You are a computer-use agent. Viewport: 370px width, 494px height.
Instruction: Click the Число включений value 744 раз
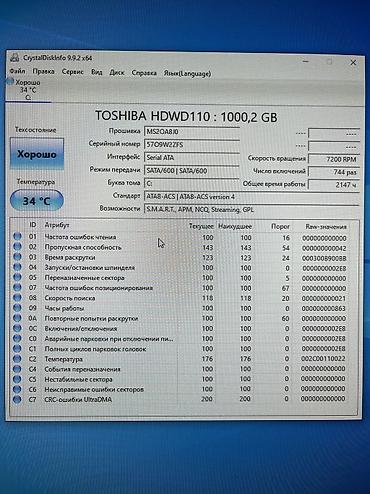[334, 172]
